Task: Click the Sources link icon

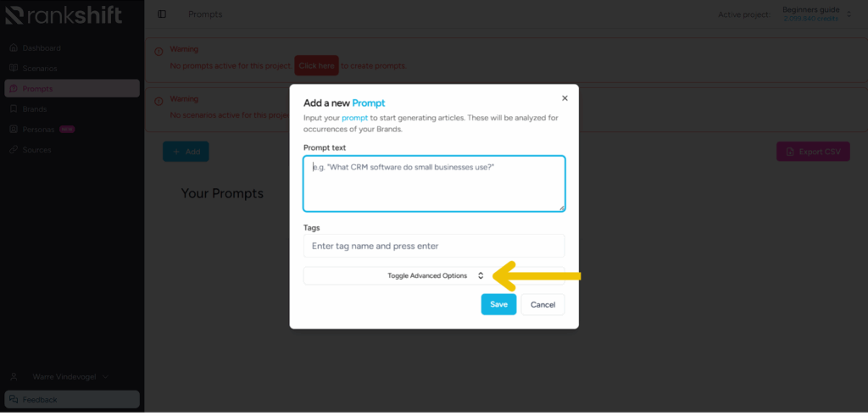Action: tap(14, 150)
